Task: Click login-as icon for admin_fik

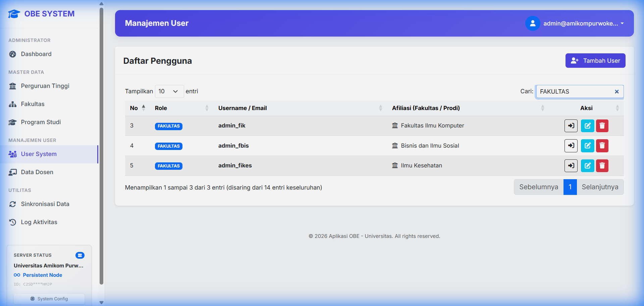Action: tap(571, 126)
